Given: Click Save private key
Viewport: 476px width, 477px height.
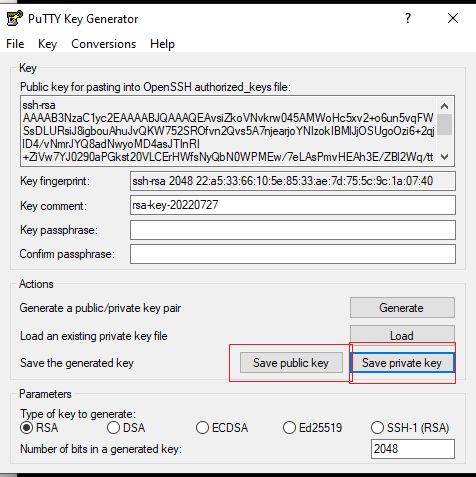Looking at the screenshot, I should point(402,363).
